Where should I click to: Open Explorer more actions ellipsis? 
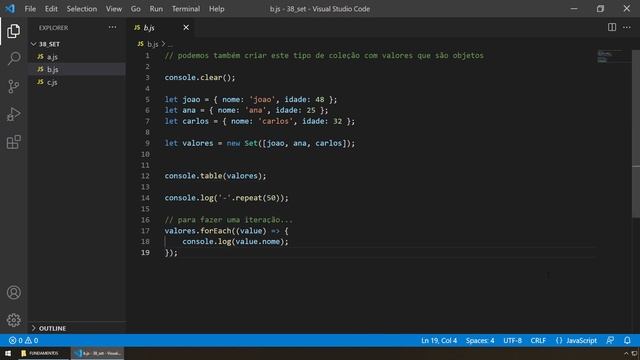tap(112, 27)
